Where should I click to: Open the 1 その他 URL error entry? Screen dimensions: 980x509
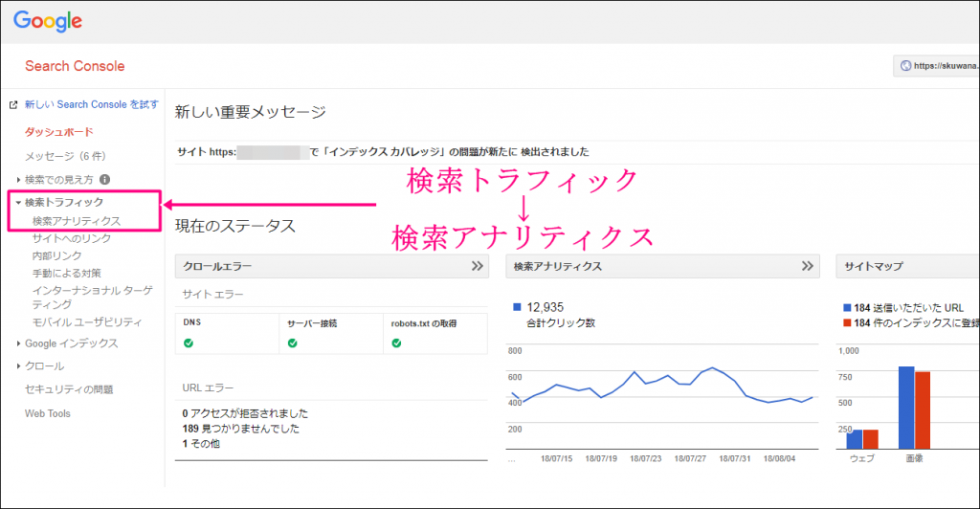[x=201, y=443]
